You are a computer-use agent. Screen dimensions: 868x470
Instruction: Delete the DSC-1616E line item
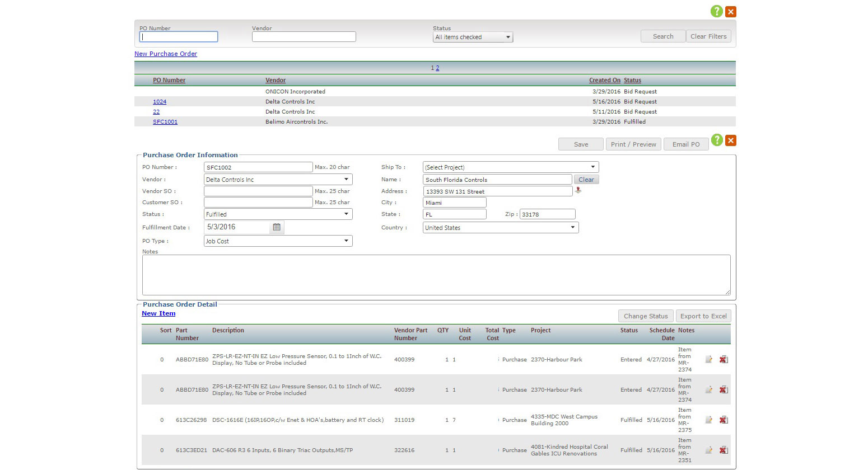click(724, 420)
